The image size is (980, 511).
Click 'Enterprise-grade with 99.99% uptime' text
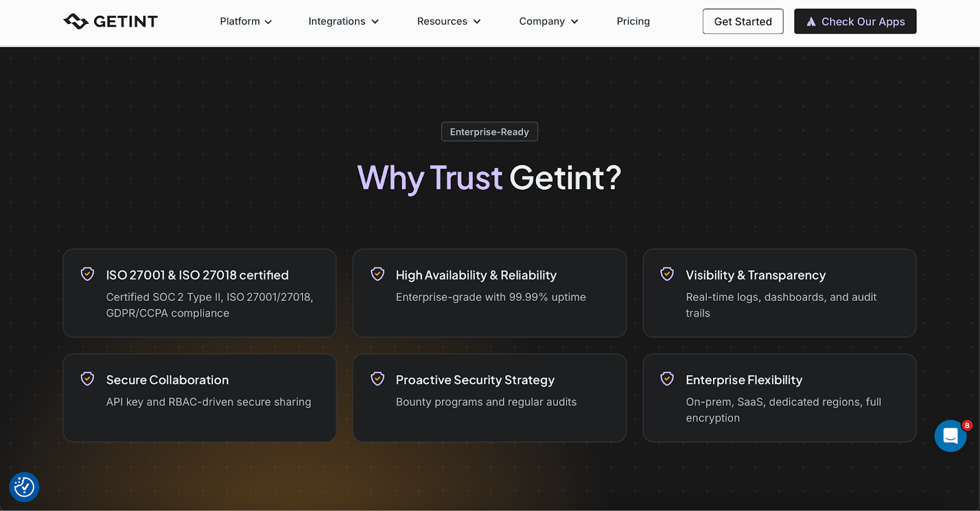(491, 297)
